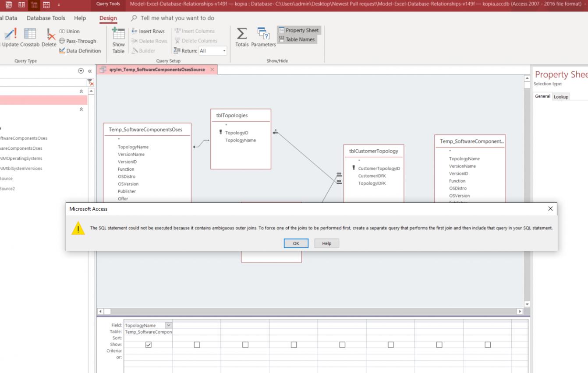588x373 pixels.
Task: Open the Help ribbon tab
Action: pos(80,18)
